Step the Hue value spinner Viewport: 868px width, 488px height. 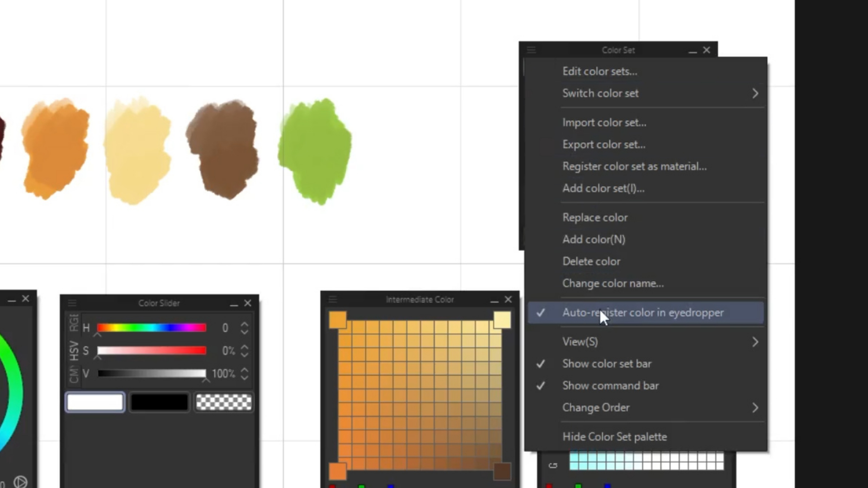point(245,328)
